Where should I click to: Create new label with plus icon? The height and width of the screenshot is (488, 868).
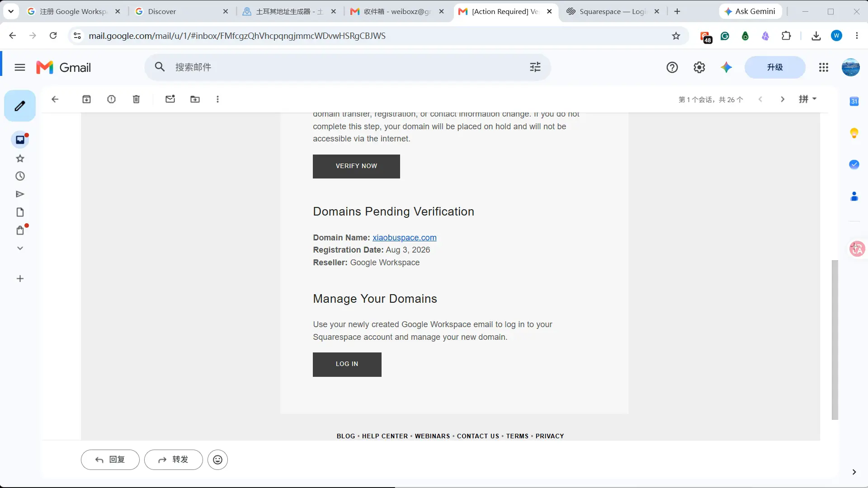pyautogui.click(x=20, y=279)
